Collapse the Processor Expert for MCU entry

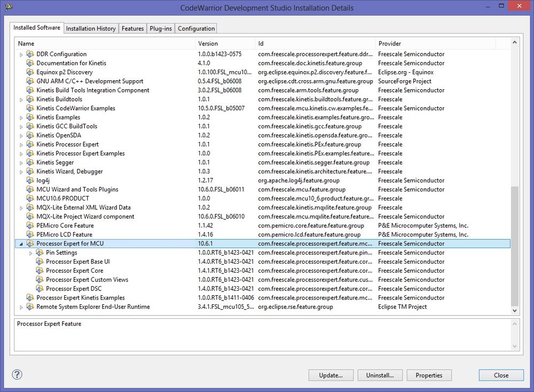pyautogui.click(x=20, y=243)
